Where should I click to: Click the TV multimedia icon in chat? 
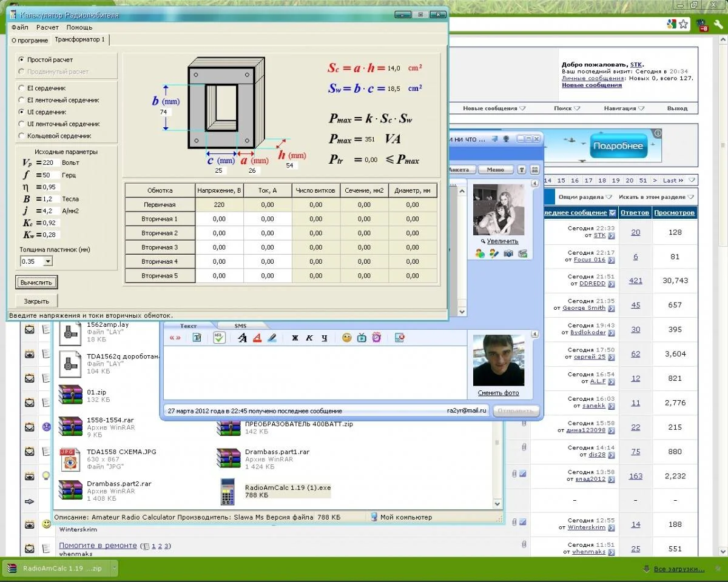(362, 338)
